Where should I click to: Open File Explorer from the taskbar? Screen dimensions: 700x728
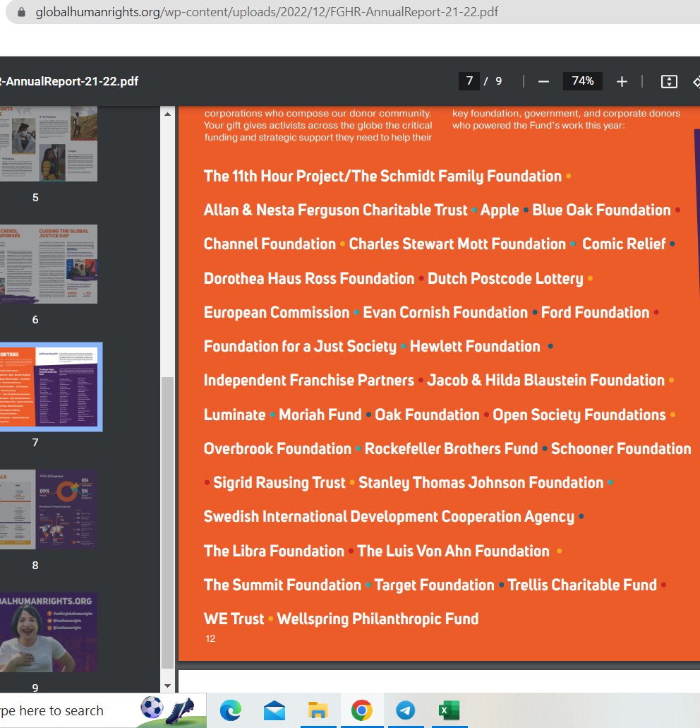318,710
